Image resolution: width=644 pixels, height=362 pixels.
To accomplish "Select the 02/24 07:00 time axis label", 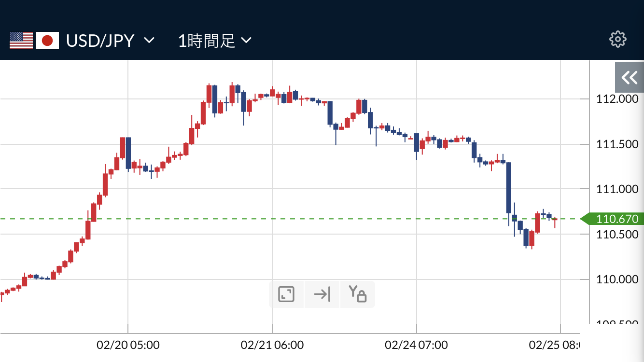I will click(x=416, y=345).
